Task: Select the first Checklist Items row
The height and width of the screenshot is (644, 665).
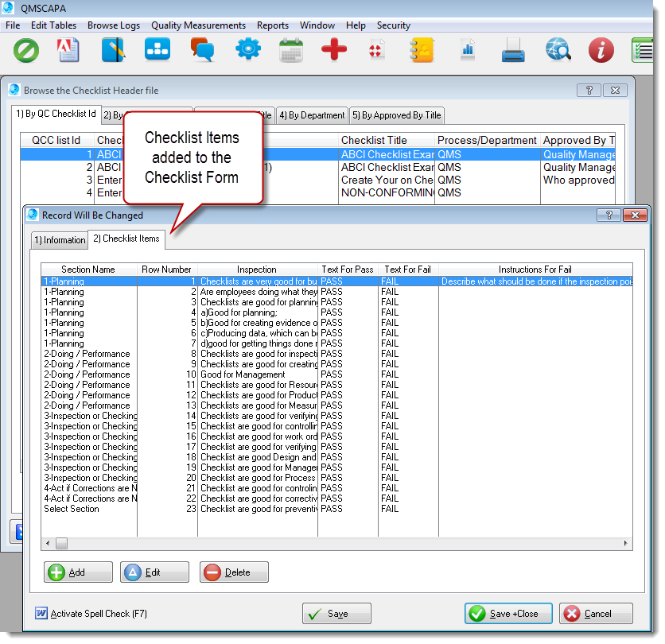Action: [x=239, y=280]
